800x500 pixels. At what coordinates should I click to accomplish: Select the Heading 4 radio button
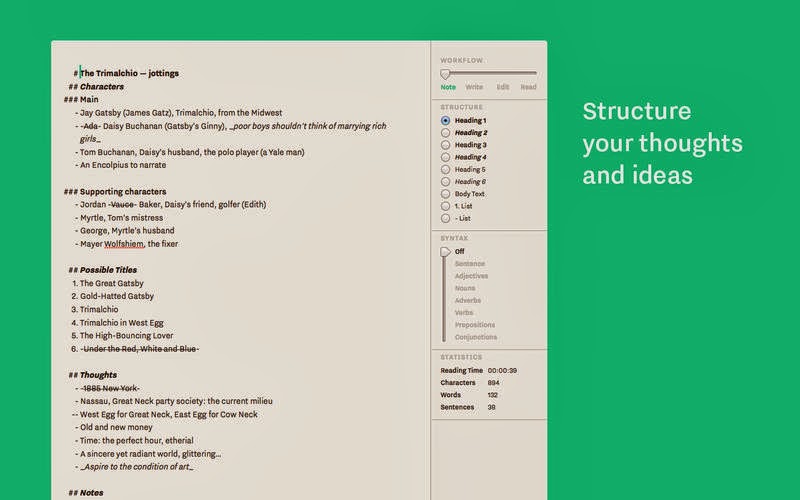coord(445,157)
